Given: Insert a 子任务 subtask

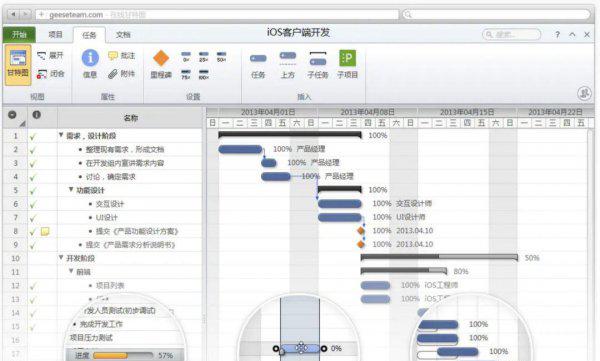Looking at the screenshot, I should [318, 65].
